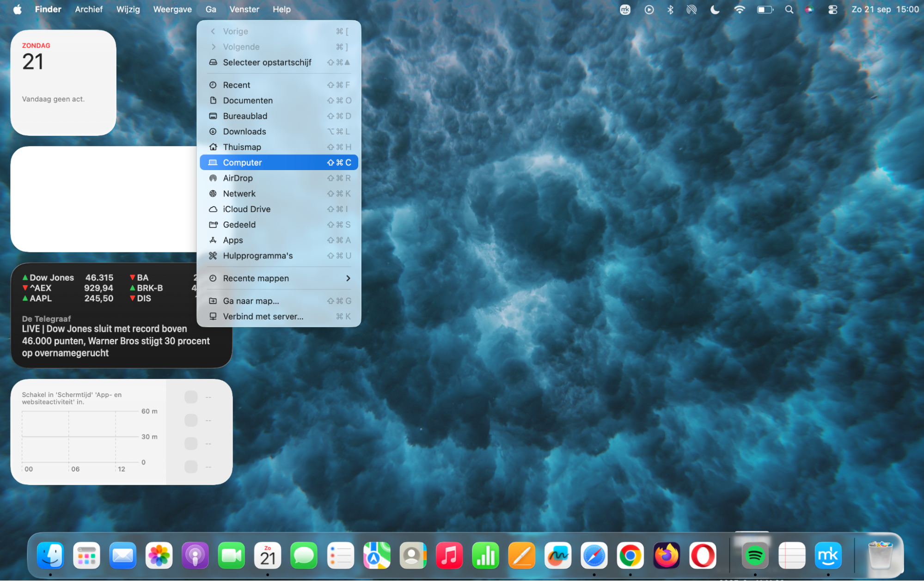Open Opera from the Dock
Image resolution: width=924 pixels, height=581 pixels.
702,555
